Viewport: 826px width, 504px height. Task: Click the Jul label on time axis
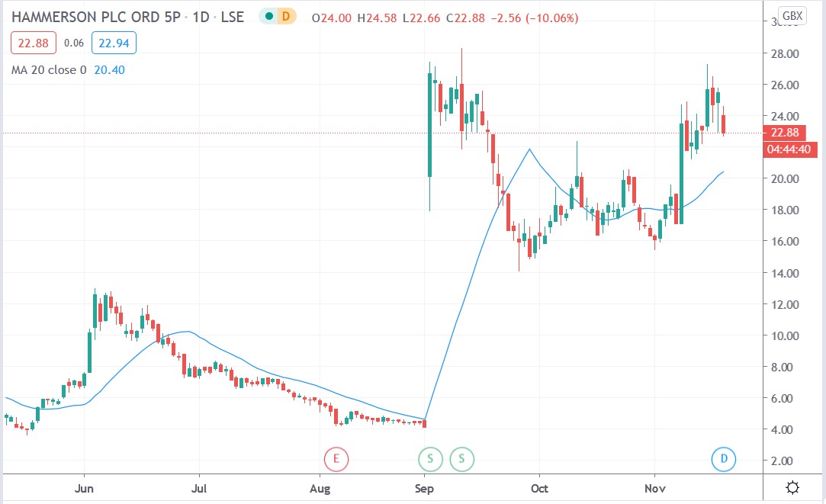[x=198, y=488]
